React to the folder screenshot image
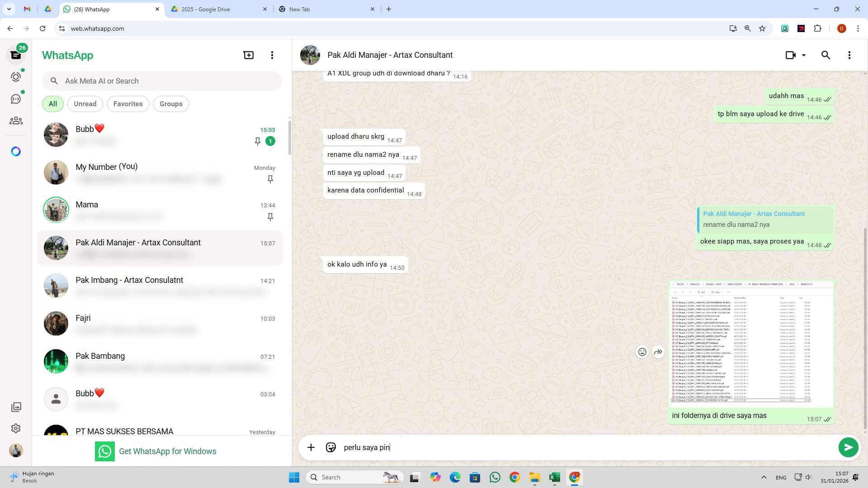868x488 pixels. pyautogui.click(x=642, y=352)
